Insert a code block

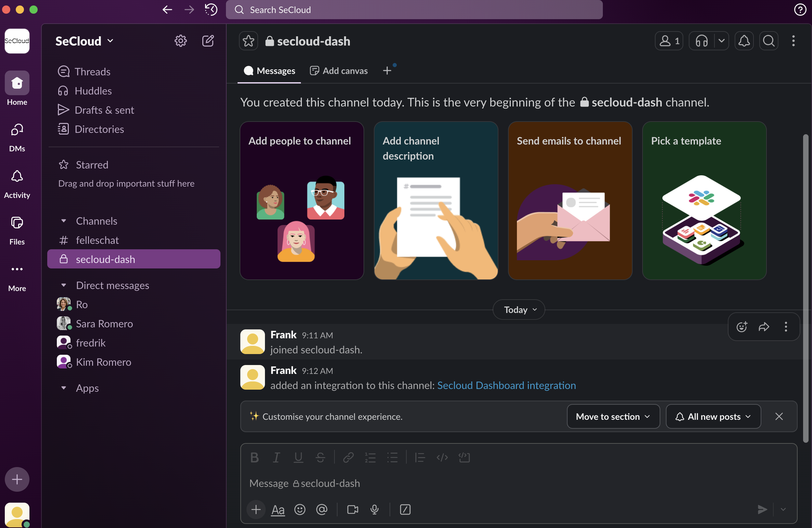[464, 457]
